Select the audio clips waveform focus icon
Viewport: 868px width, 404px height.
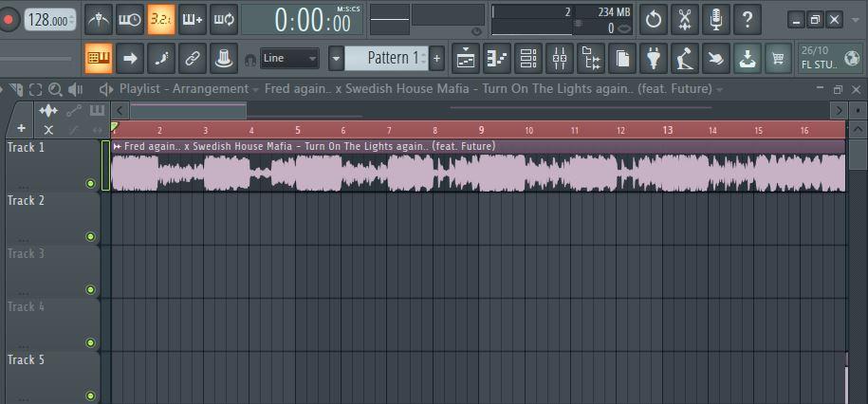(x=48, y=111)
